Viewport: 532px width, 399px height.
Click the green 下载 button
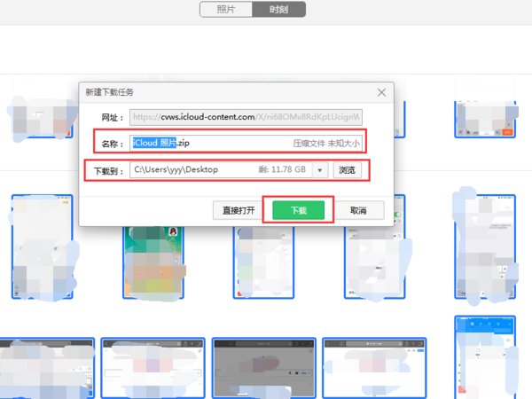coord(298,210)
